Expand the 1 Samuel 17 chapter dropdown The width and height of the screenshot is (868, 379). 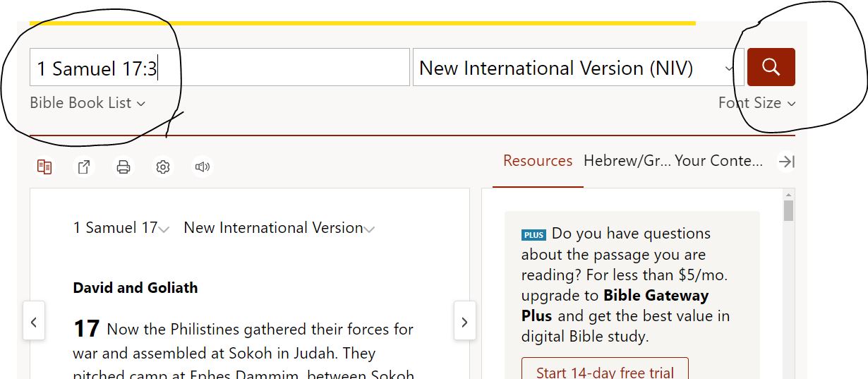121,228
